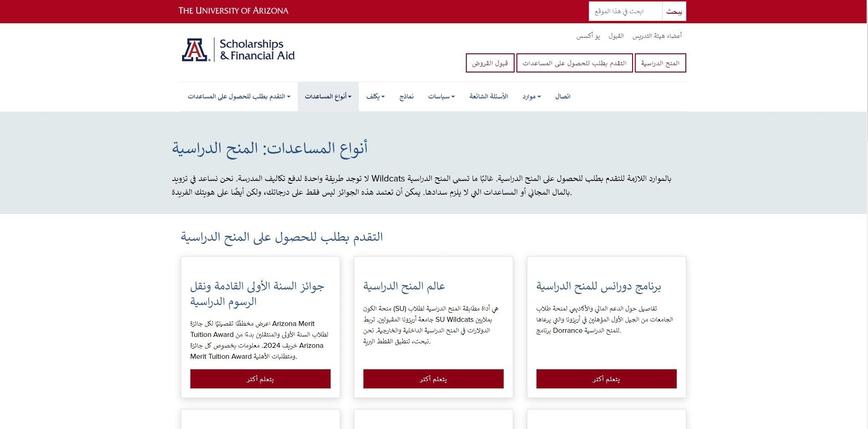Click the بحث search button
868x429 pixels.
(674, 11)
